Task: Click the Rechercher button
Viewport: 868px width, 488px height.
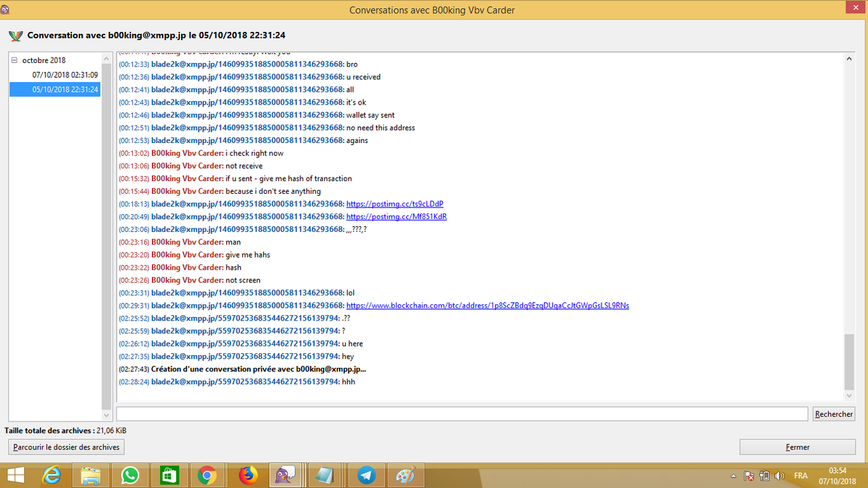Action: (834, 414)
